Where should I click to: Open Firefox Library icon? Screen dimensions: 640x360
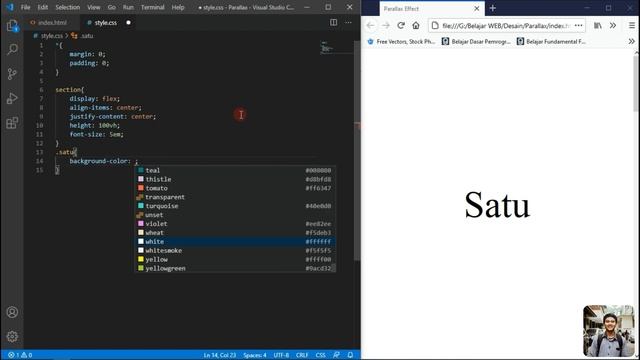click(x=598, y=25)
